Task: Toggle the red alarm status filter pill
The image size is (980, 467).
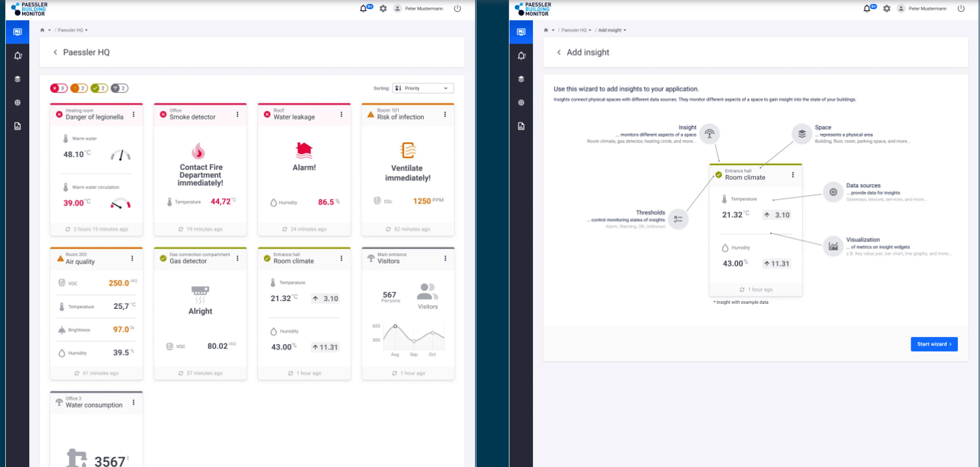Action: (59, 88)
